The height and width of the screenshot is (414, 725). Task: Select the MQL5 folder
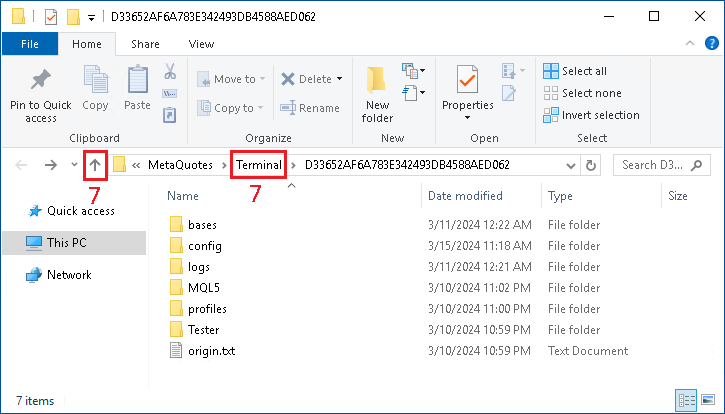[x=195, y=288]
